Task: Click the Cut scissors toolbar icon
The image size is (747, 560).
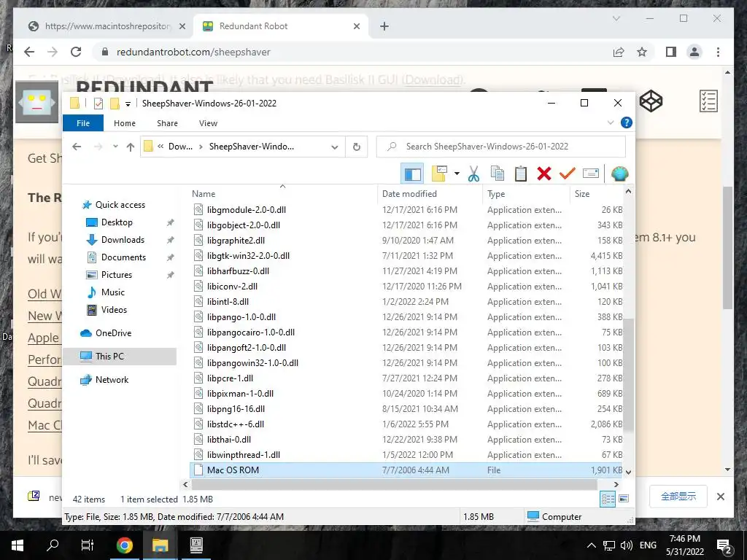Action: (473, 174)
